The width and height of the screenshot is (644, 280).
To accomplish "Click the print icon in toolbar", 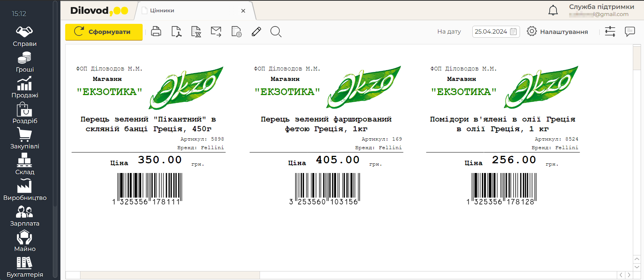I will coord(156,32).
